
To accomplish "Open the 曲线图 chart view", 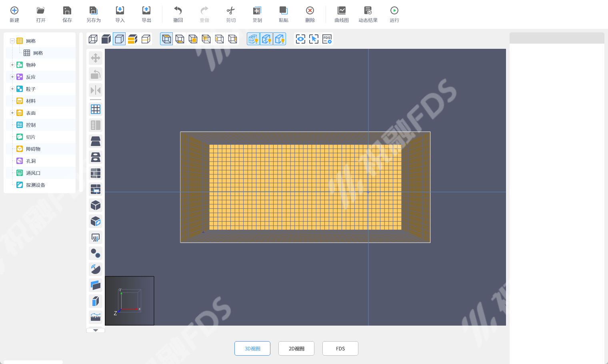I will pyautogui.click(x=342, y=14).
